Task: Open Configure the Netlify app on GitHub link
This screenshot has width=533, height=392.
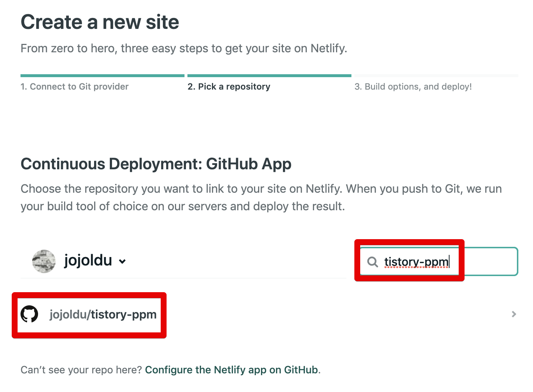Action: pyautogui.click(x=231, y=370)
